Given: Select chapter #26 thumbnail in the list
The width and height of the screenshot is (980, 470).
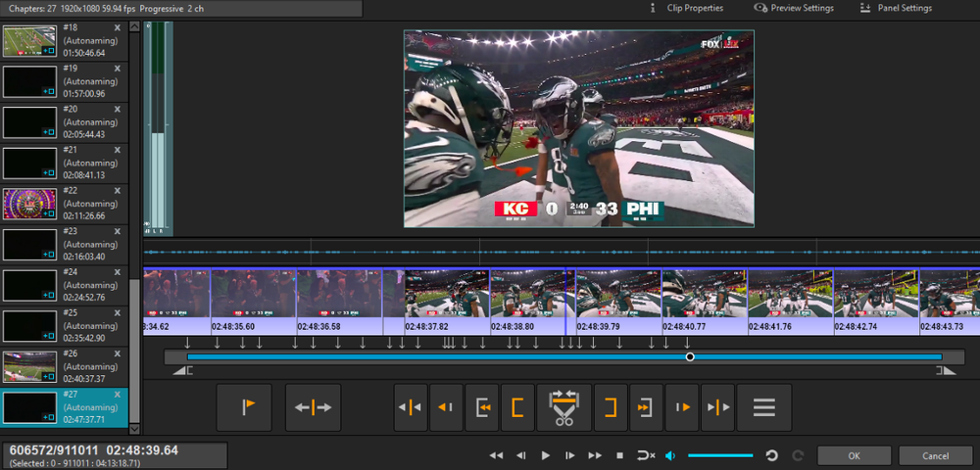Looking at the screenshot, I should point(28,366).
